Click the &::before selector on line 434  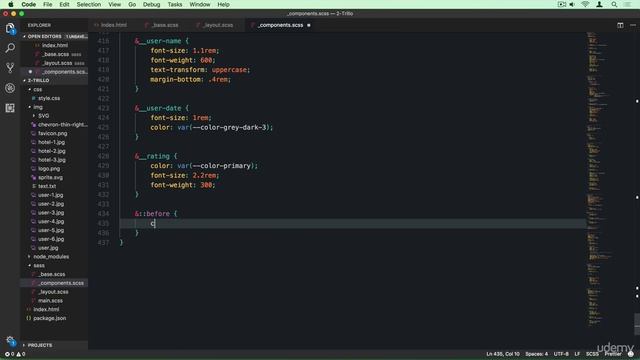point(152,214)
